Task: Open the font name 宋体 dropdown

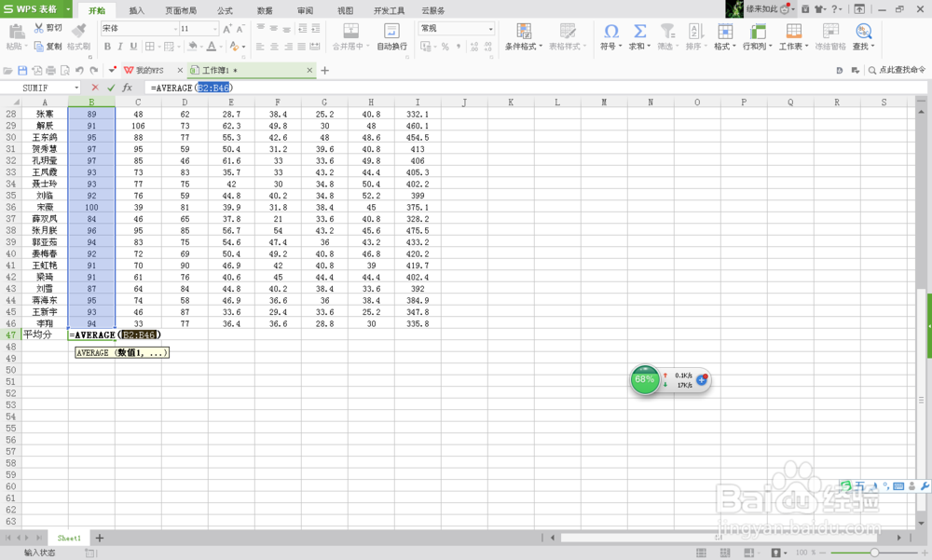Action: coord(175,29)
